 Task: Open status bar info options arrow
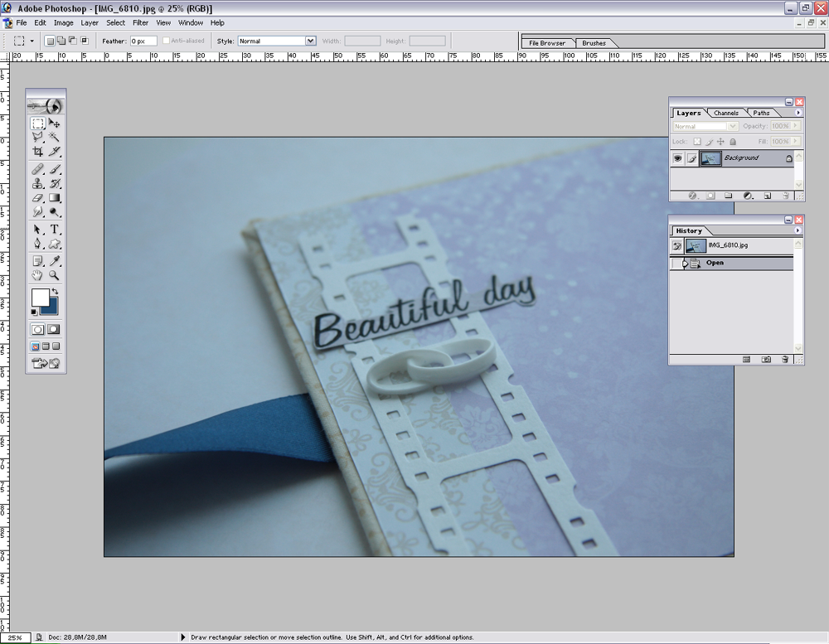pos(183,637)
